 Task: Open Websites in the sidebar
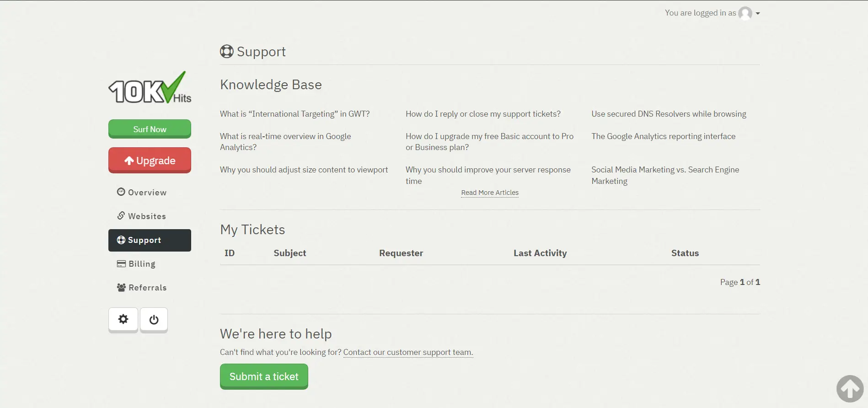point(141,216)
